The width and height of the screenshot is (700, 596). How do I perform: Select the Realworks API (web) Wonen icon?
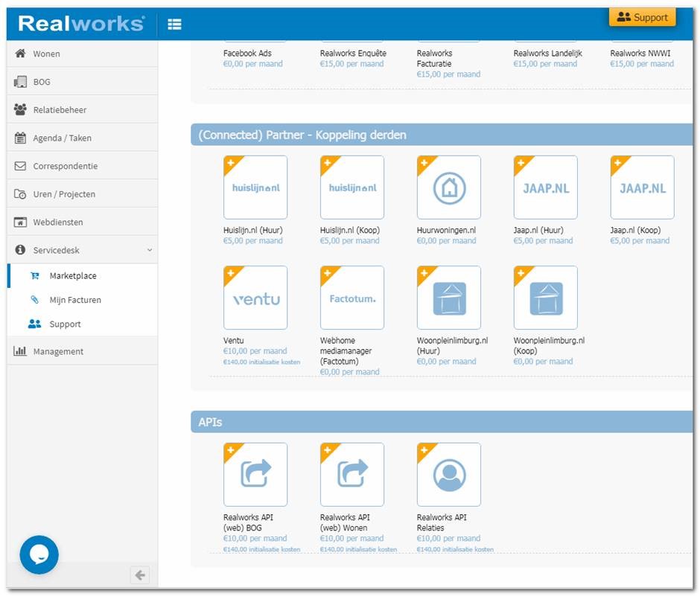point(352,475)
